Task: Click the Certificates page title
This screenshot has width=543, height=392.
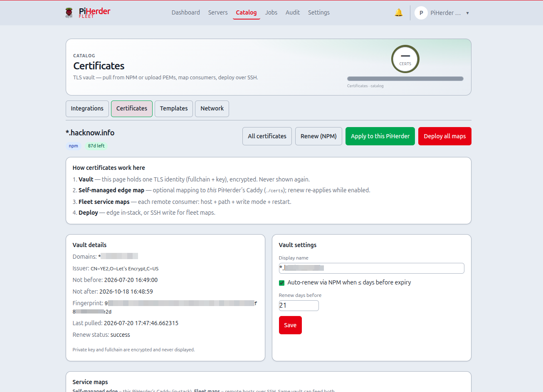Action: [x=99, y=66]
